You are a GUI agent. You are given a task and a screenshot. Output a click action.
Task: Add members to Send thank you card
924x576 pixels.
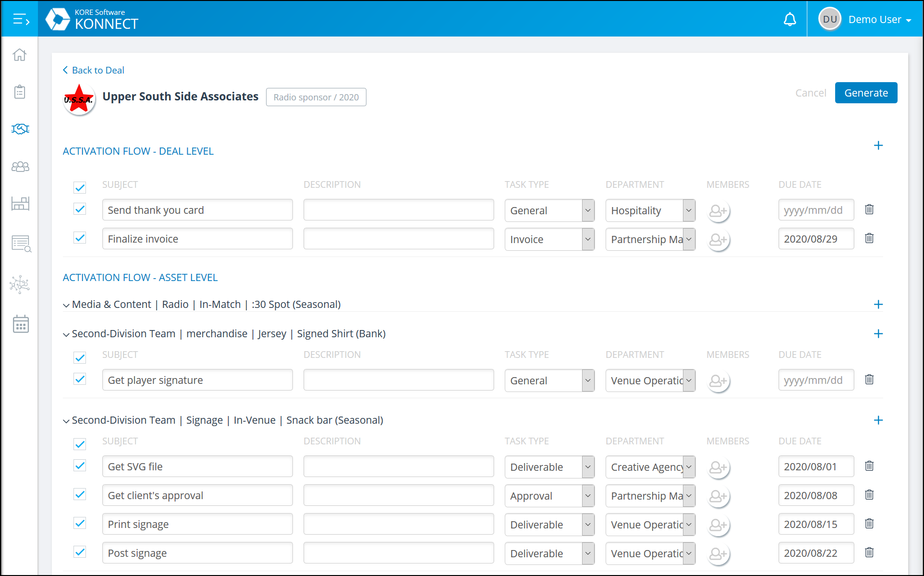(x=718, y=210)
